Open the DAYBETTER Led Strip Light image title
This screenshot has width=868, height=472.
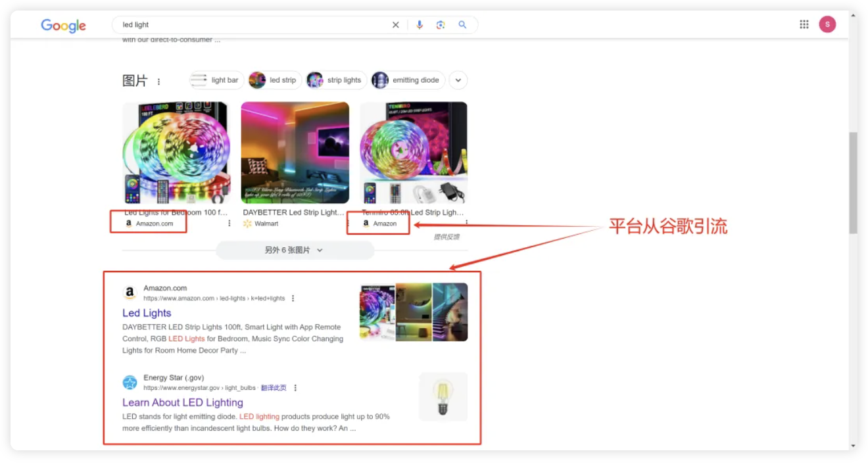click(293, 212)
